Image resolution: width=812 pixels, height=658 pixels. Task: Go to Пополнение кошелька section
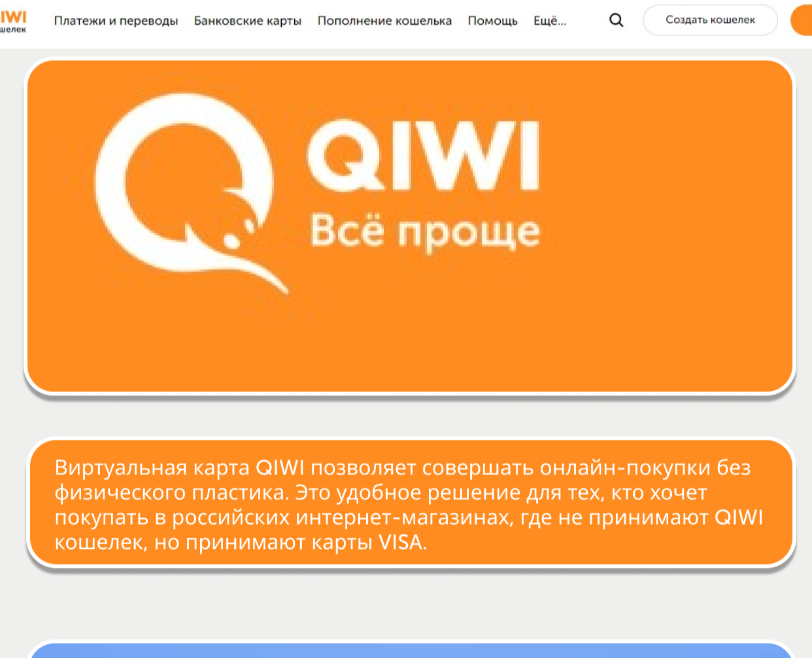pyautogui.click(x=384, y=21)
